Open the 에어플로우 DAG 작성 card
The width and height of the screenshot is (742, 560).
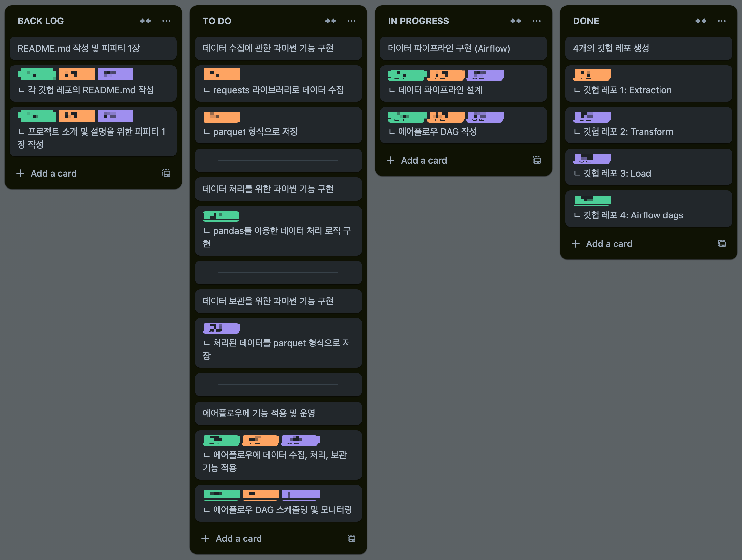(x=463, y=131)
